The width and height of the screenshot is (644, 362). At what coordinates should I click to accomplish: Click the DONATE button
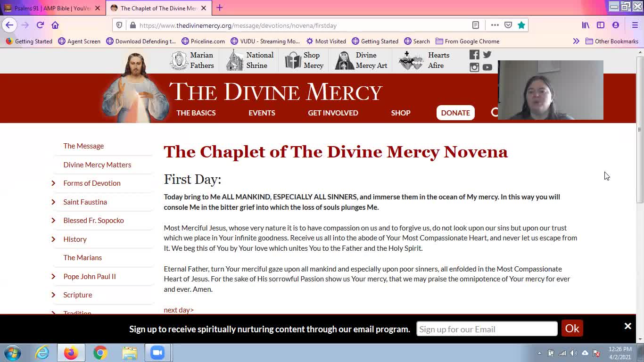coord(455,113)
